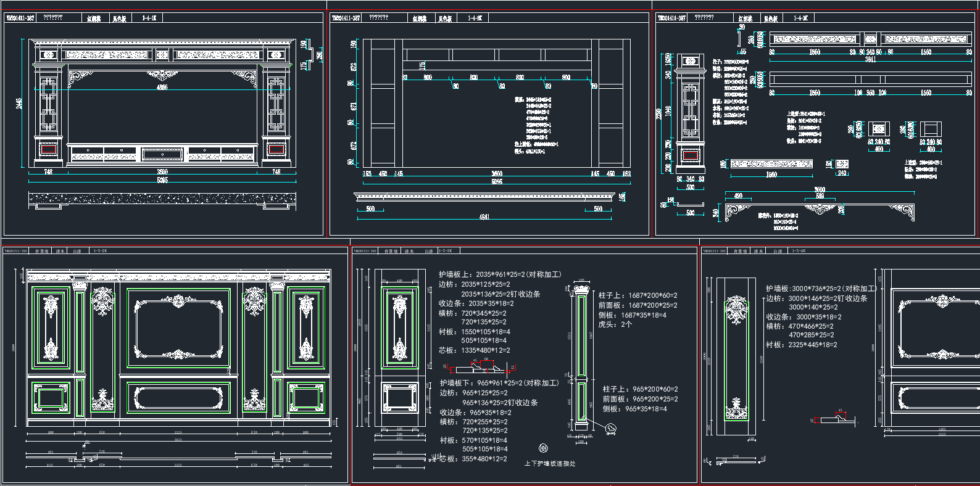Viewport: 980px width, 486px height.
Task: Select the 护墙板下: 965*961*25=2 text line
Action: 499,383
